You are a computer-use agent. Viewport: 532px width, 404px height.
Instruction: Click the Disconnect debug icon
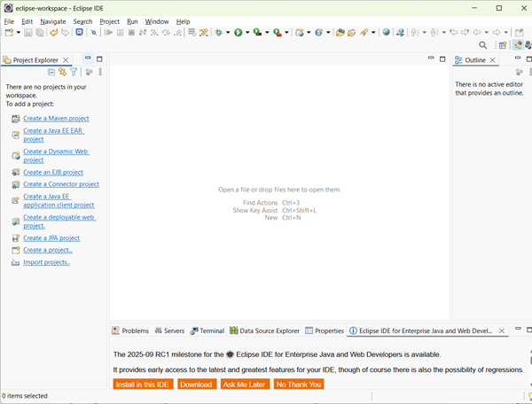tap(143, 33)
